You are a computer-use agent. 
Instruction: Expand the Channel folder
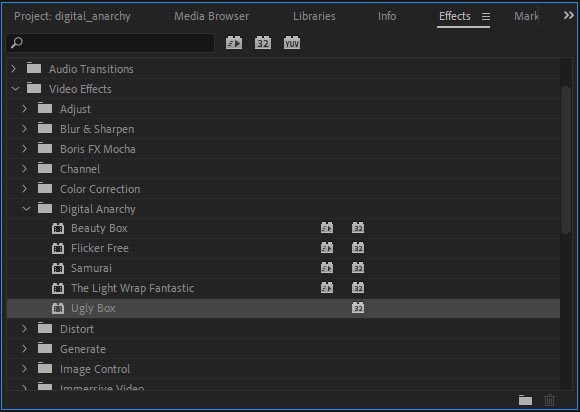24,169
